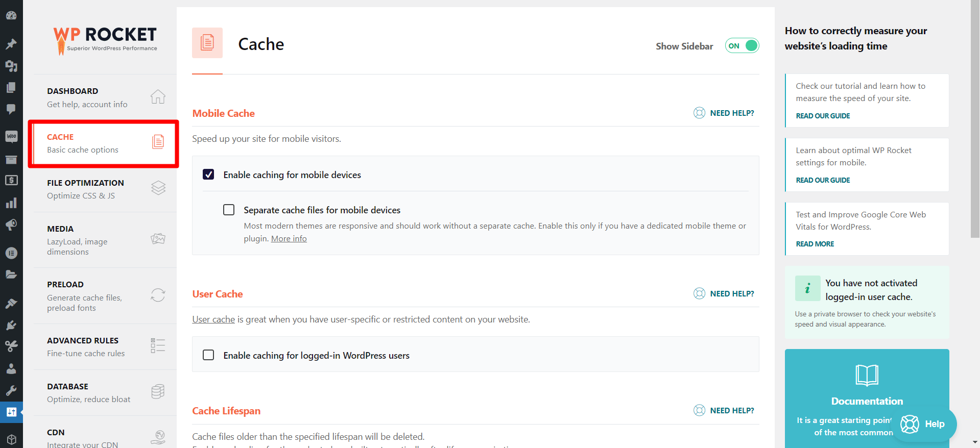980x448 pixels.
Task: Open Analytics bar chart icon
Action: (11, 203)
